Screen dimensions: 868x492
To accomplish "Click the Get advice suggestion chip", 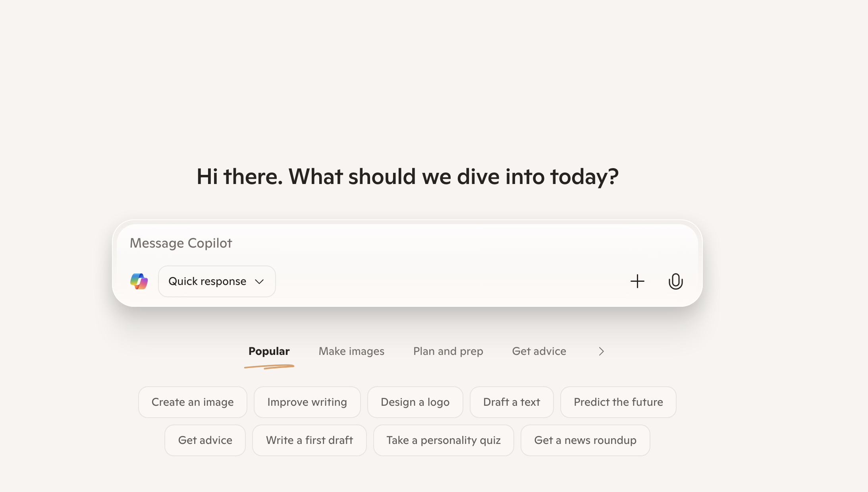I will (205, 440).
